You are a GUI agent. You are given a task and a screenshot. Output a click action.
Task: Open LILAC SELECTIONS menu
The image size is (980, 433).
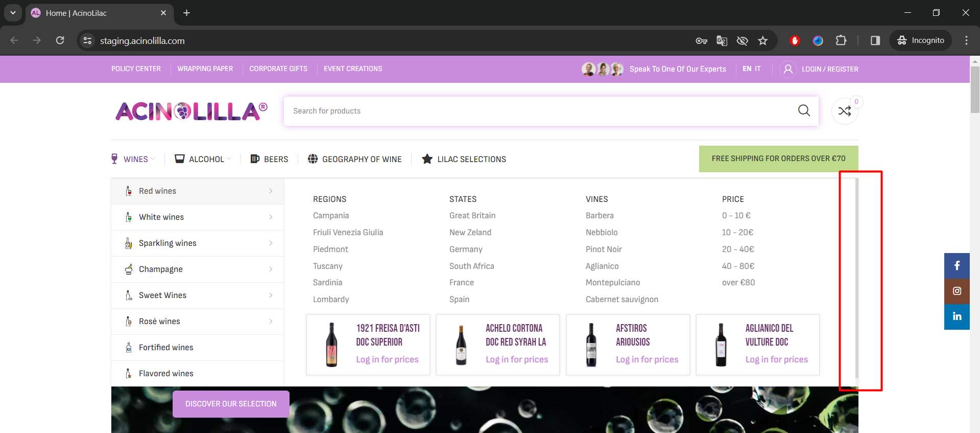tap(464, 159)
